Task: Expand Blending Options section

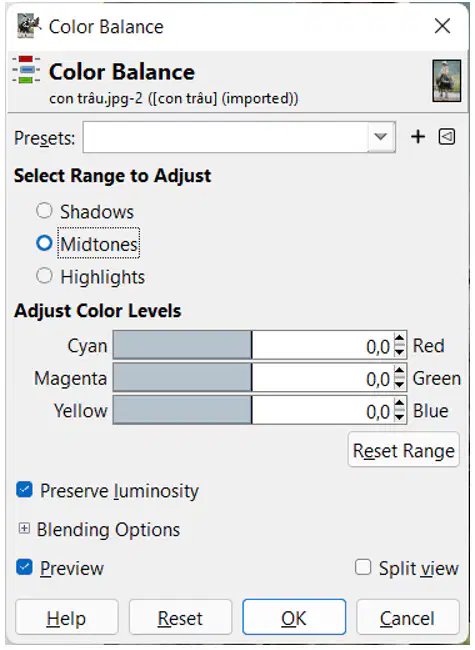Action: (24, 529)
